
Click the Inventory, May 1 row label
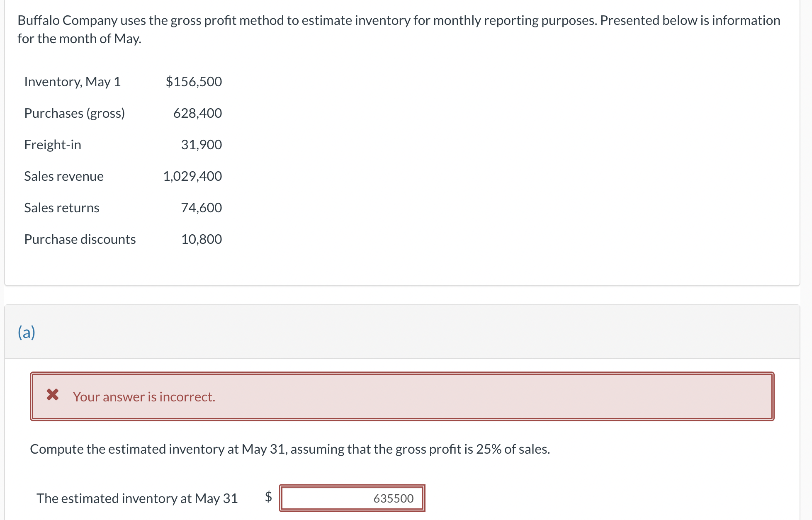(73, 82)
